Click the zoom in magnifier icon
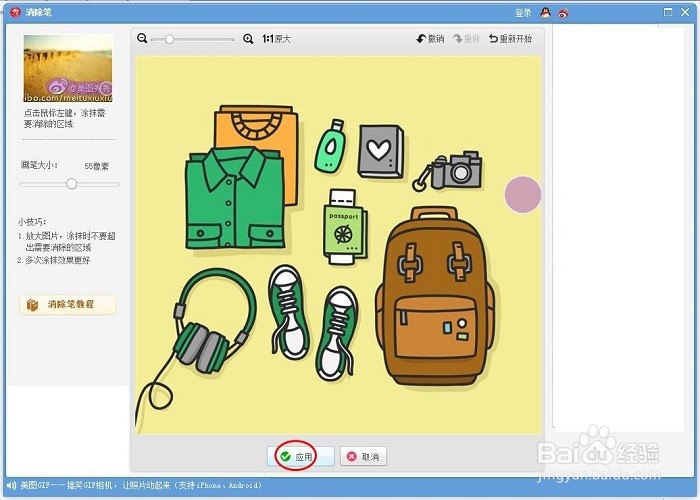The image size is (700, 500). click(248, 39)
